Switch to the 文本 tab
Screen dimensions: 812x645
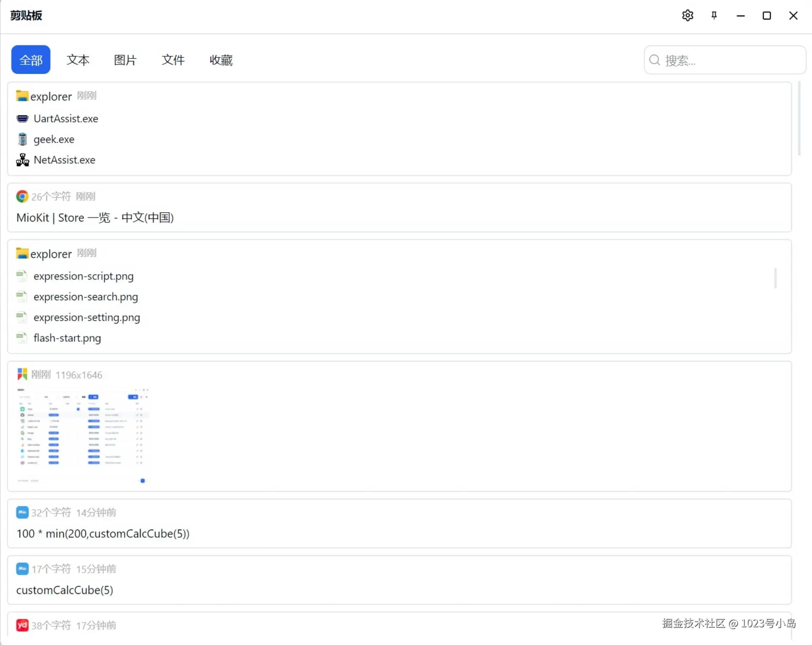tap(78, 60)
